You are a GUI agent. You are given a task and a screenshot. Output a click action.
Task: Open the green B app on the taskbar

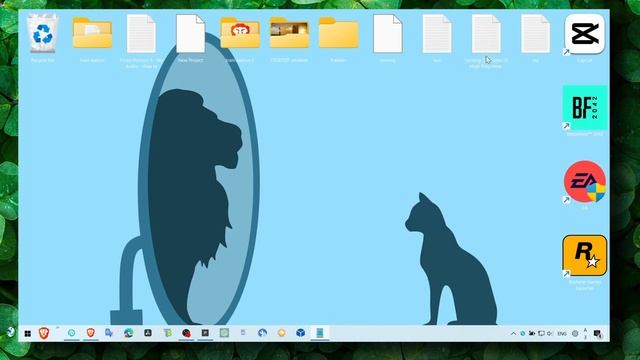168,333
